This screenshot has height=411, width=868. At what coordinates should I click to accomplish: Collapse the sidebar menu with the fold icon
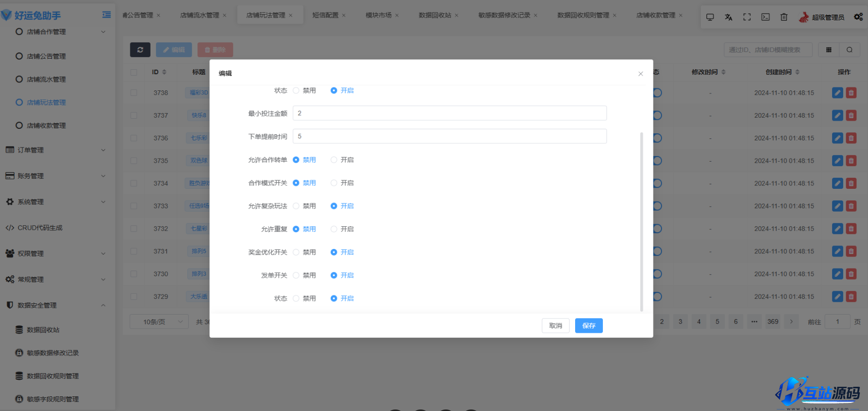click(x=107, y=15)
